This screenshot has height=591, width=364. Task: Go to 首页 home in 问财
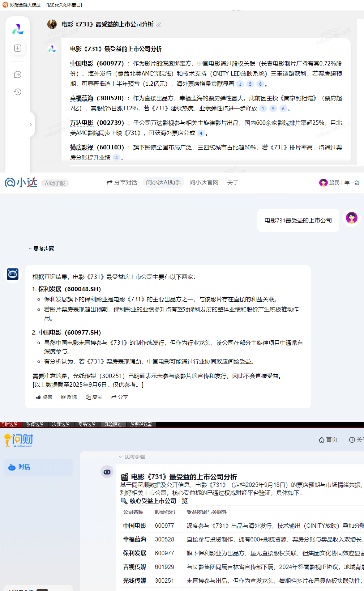click(328, 439)
